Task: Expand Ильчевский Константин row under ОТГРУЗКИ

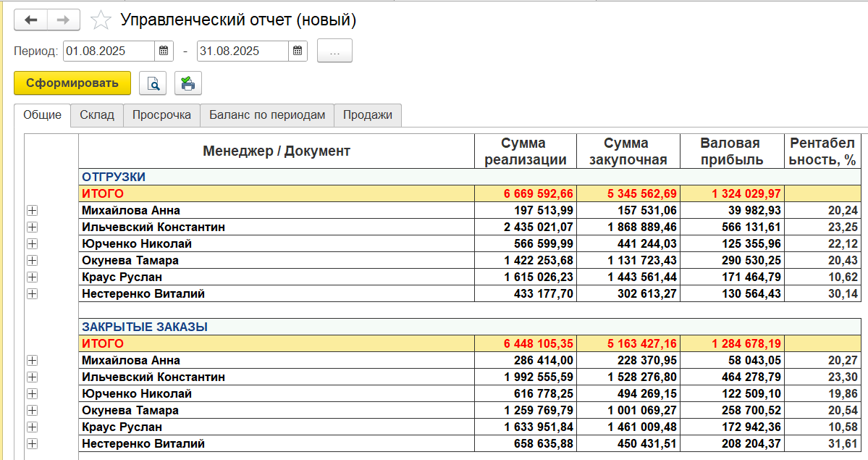Action: point(32,227)
